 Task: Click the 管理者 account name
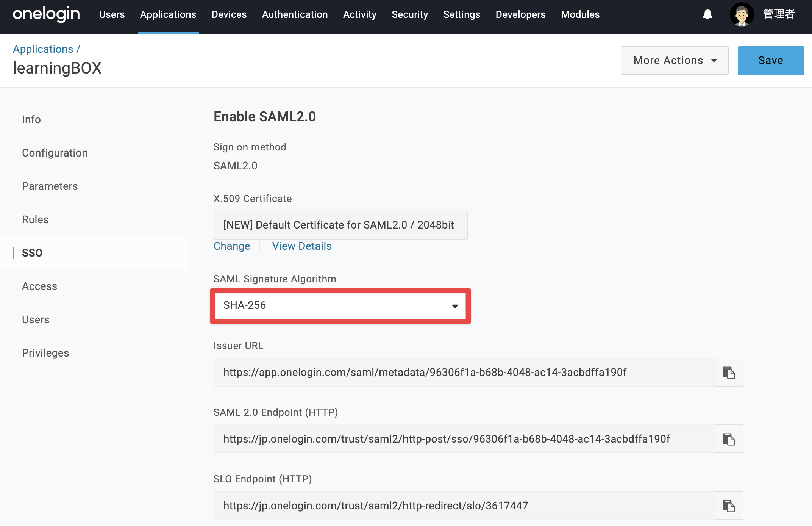pos(779,14)
